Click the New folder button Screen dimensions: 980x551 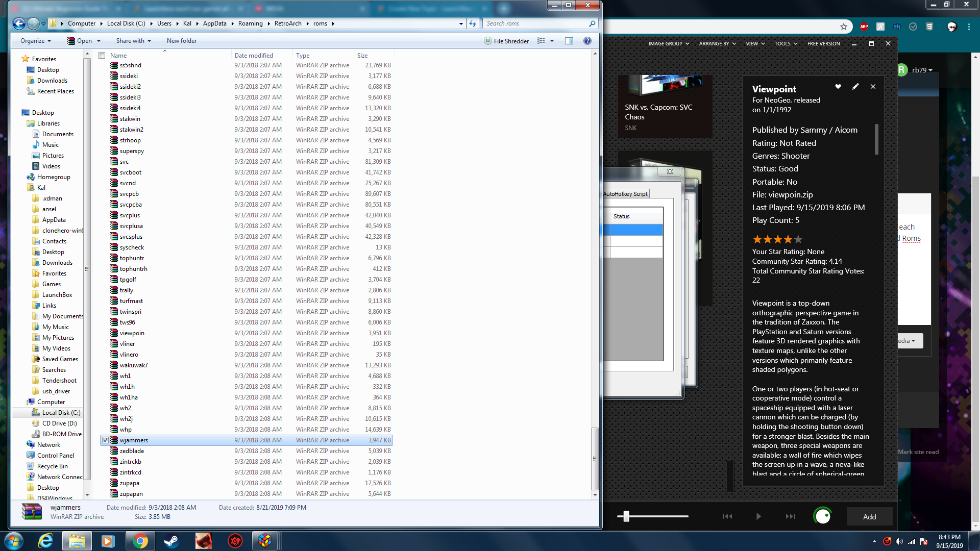point(181,41)
